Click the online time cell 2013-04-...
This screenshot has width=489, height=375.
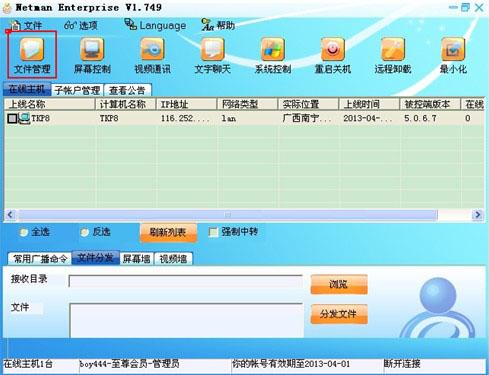pyautogui.click(x=368, y=118)
